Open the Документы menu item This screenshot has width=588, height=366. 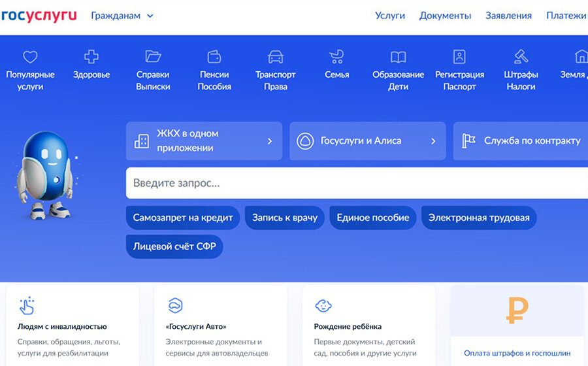(x=445, y=16)
